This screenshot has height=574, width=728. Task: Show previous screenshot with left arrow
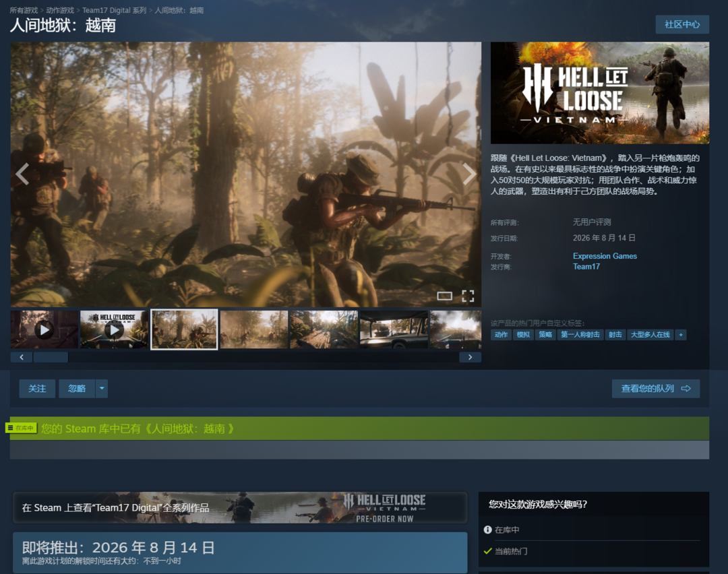pyautogui.click(x=22, y=174)
